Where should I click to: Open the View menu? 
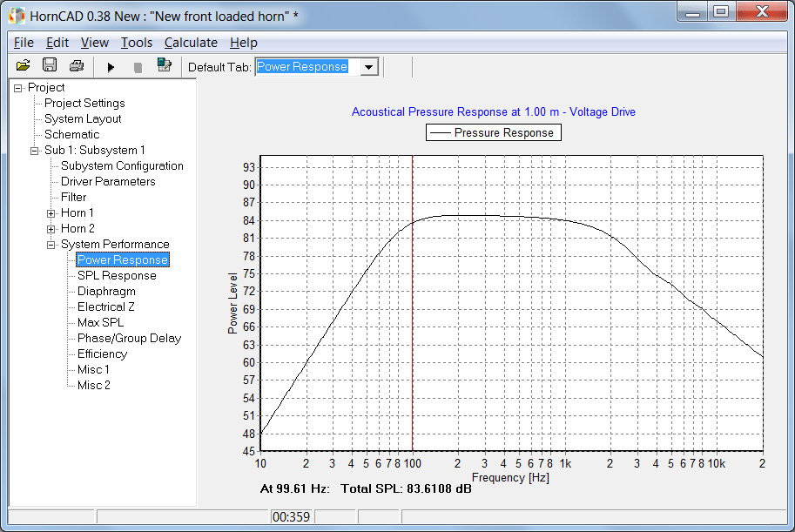pos(95,43)
